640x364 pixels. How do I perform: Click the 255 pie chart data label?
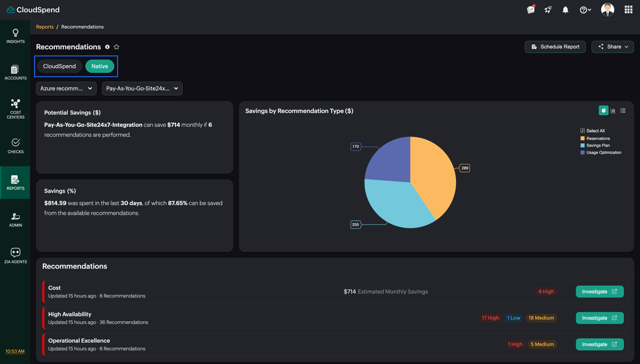click(356, 225)
